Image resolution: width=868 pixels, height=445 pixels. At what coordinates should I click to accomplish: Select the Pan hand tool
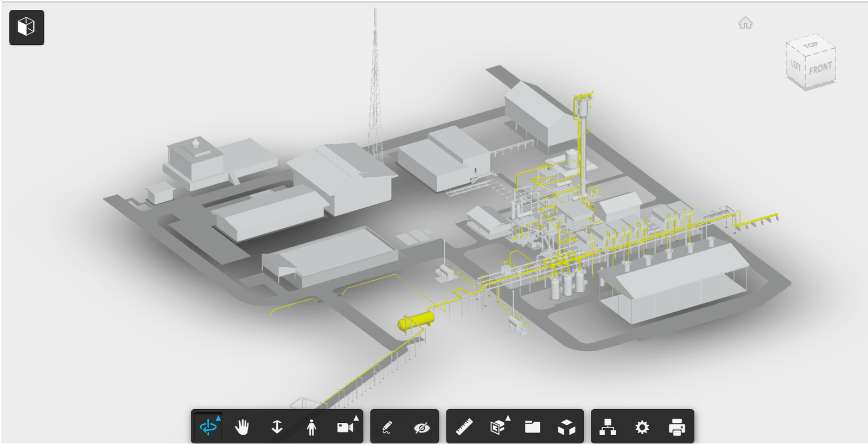pyautogui.click(x=242, y=427)
